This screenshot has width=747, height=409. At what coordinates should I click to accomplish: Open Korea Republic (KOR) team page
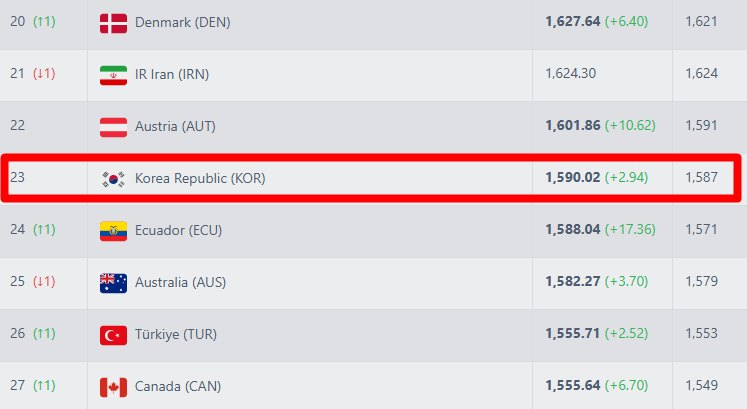pos(200,179)
